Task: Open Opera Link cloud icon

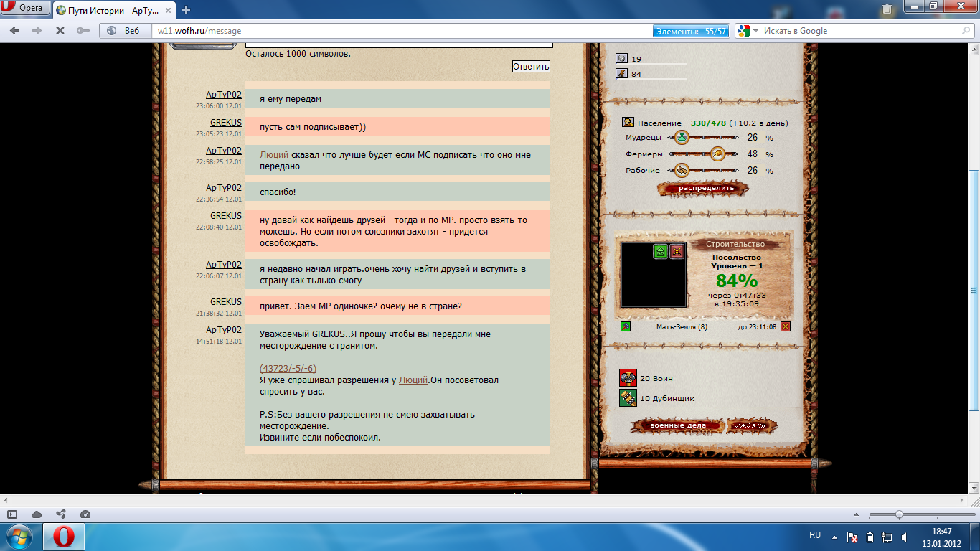Action: 37,514
